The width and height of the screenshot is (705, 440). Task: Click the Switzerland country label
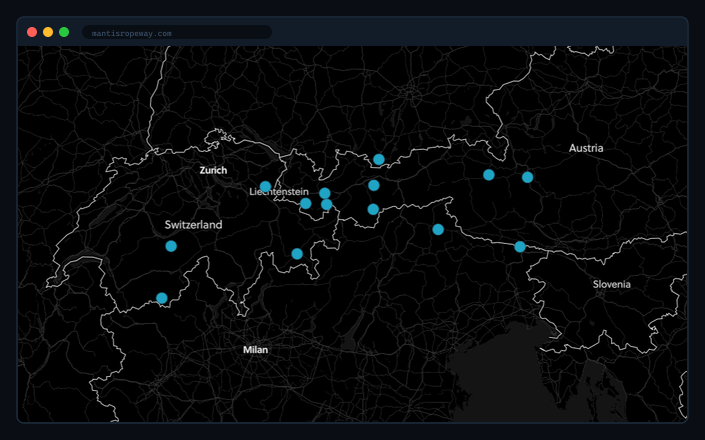(x=193, y=225)
